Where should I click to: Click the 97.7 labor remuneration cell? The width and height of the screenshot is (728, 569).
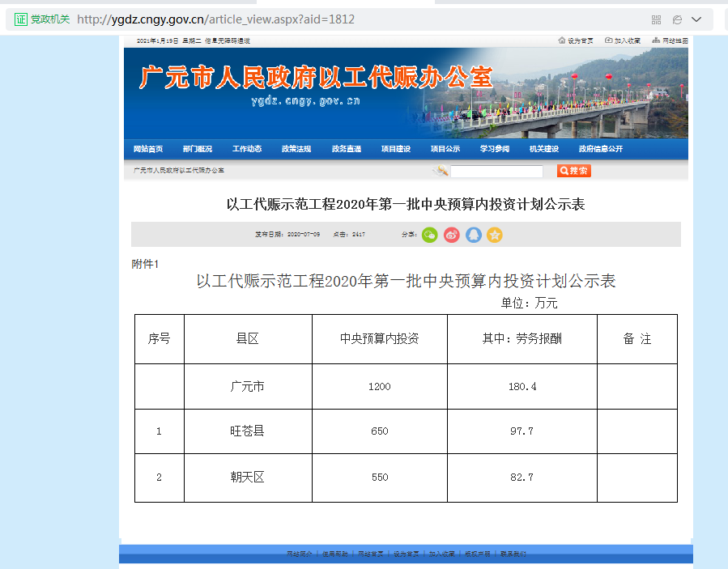[522, 431]
